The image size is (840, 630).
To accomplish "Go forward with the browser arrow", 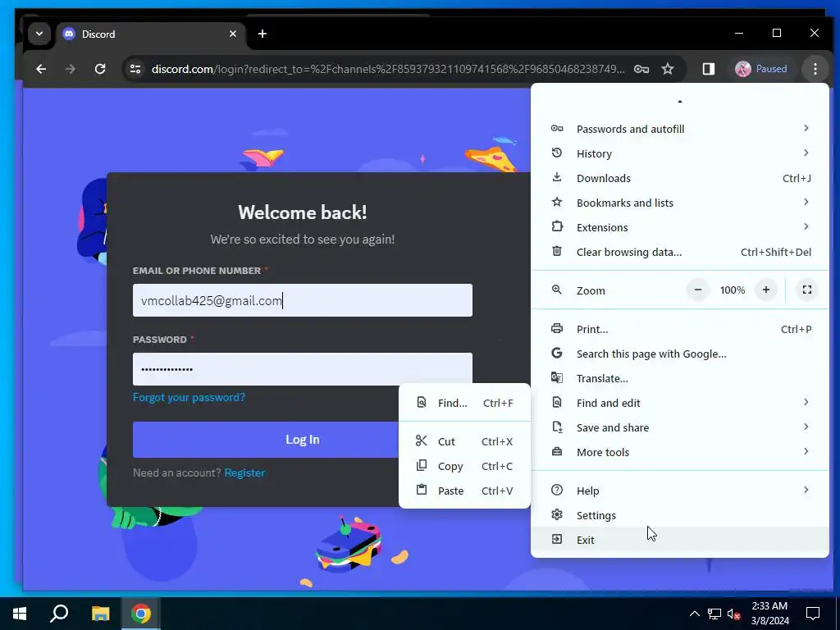I will 71,69.
